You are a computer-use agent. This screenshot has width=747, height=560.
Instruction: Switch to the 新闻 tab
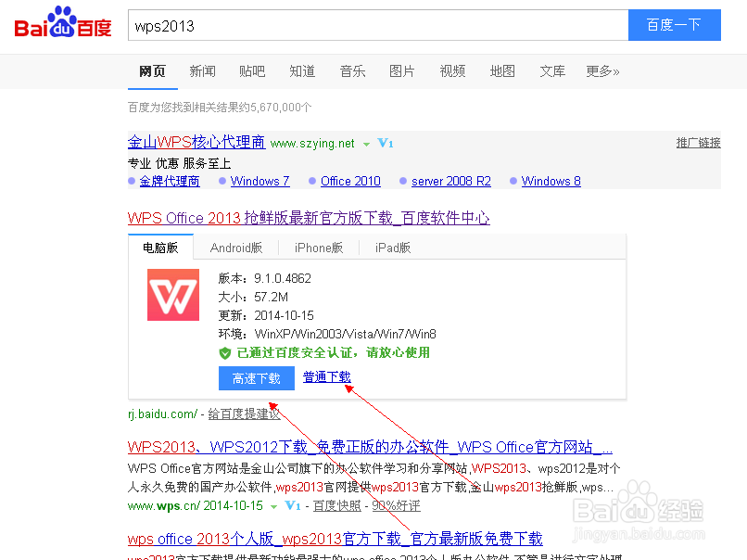(x=202, y=71)
